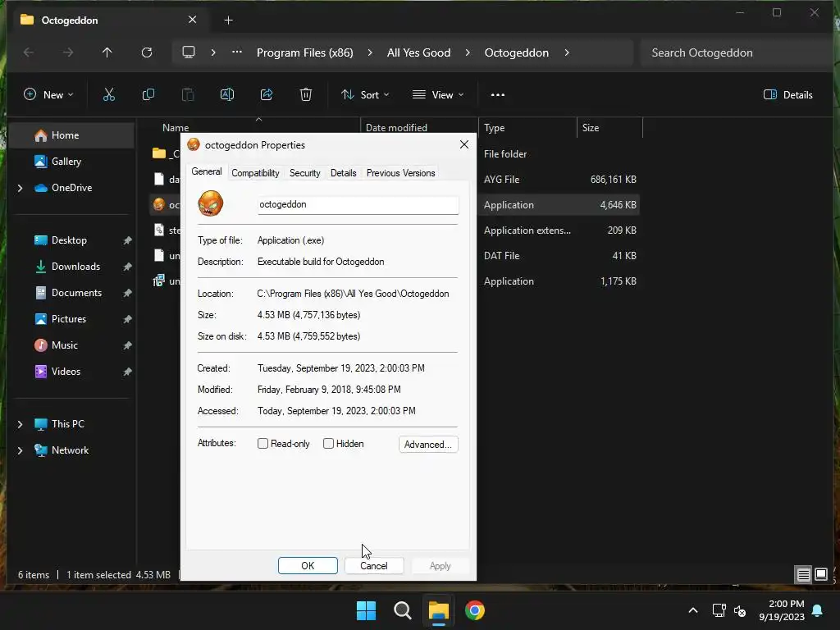Click the forward navigation arrow
This screenshot has width=840, height=630.
67,52
